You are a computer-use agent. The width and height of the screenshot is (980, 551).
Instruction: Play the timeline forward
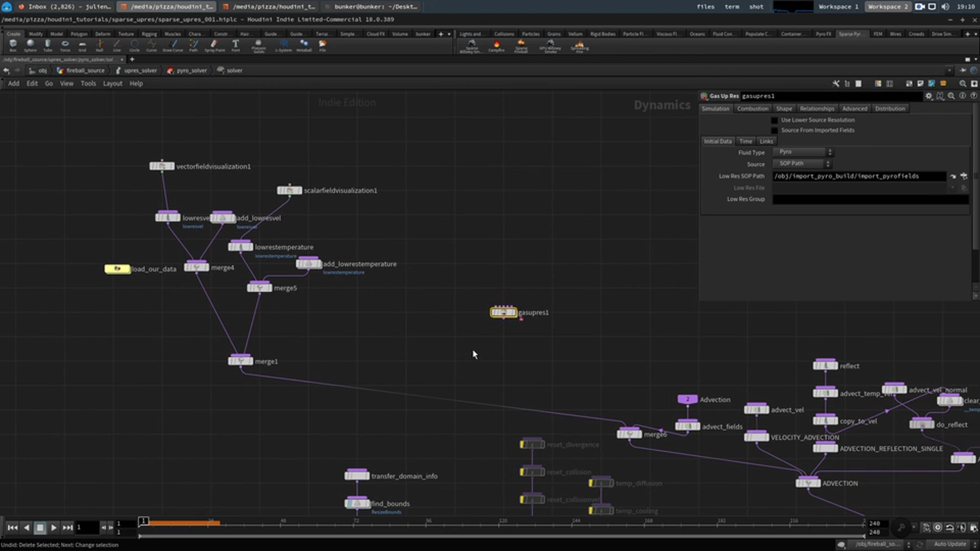53,528
